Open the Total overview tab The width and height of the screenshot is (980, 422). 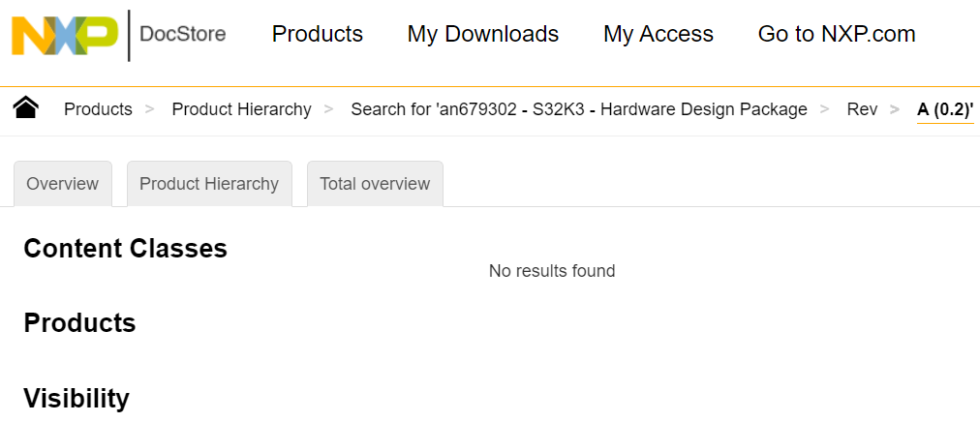coord(375,184)
